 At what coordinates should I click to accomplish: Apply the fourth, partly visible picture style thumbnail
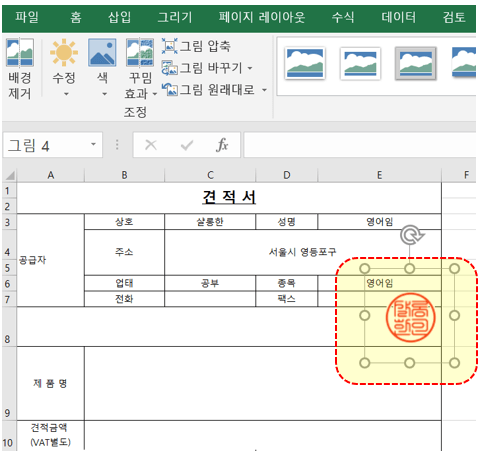pyautogui.click(x=464, y=62)
